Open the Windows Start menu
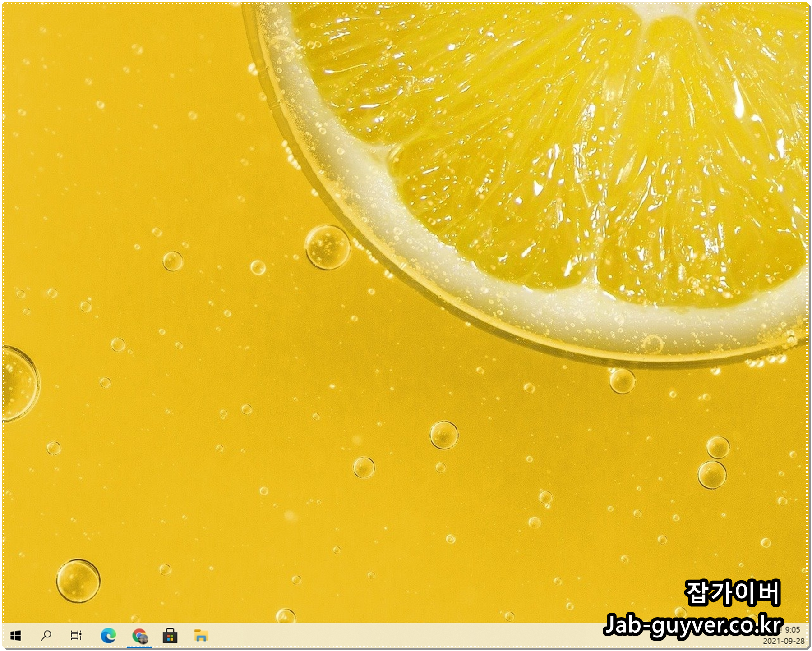The image size is (812, 651). tap(16, 636)
